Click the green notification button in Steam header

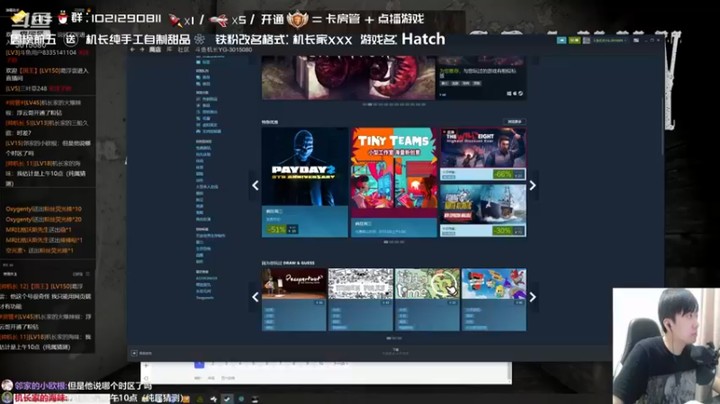click(x=574, y=40)
